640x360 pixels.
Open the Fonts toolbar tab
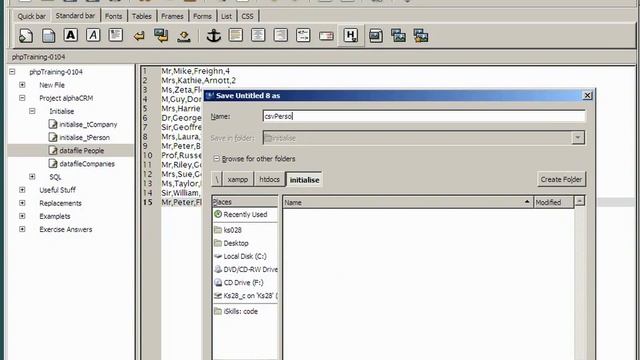pos(113,16)
